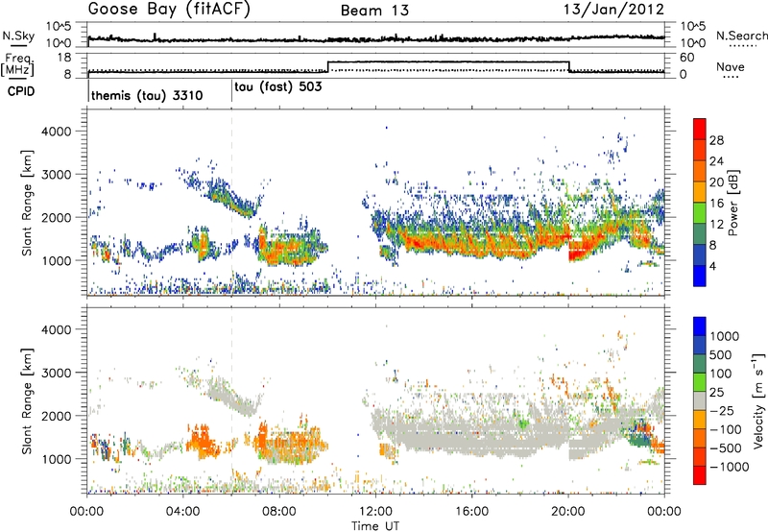The height and width of the screenshot is (532, 768).
Task: Pick the light green 12–16 dB power swatch
Action: (700, 213)
